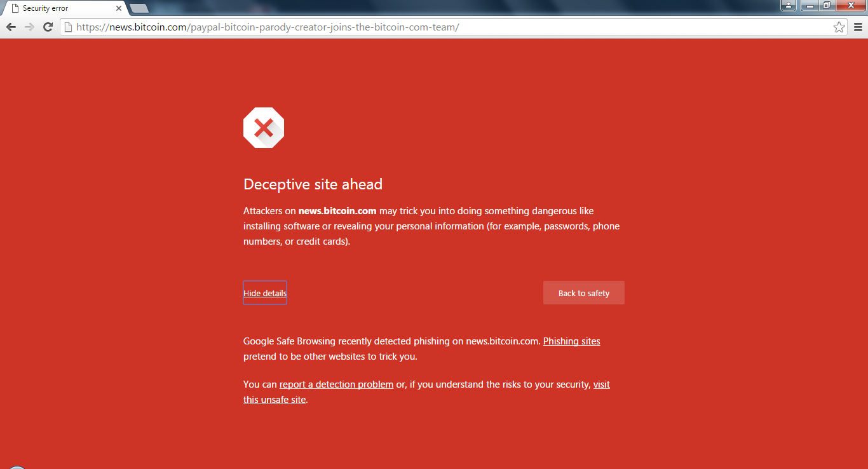Click the page info icon in the address bar

click(x=68, y=27)
